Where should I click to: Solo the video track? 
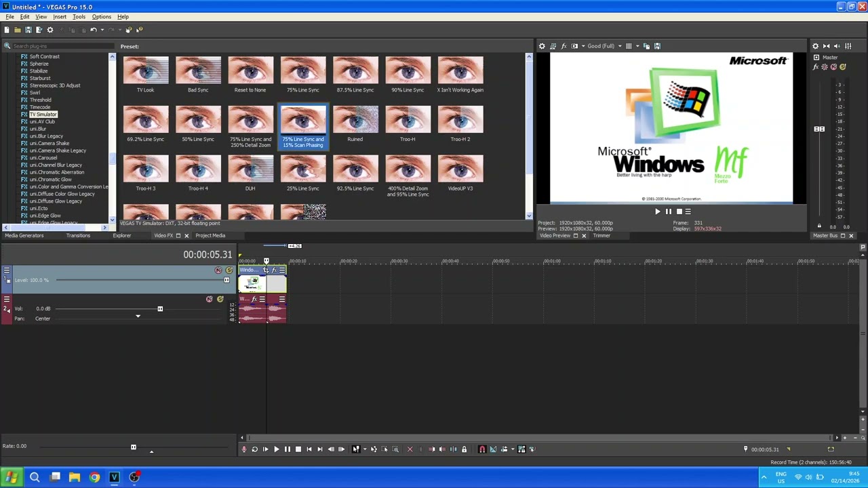pos(229,270)
